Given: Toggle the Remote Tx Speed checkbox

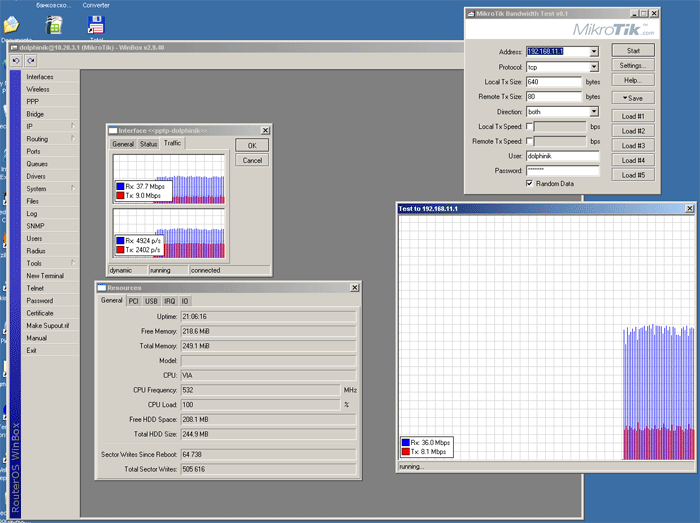Looking at the screenshot, I should click(529, 141).
